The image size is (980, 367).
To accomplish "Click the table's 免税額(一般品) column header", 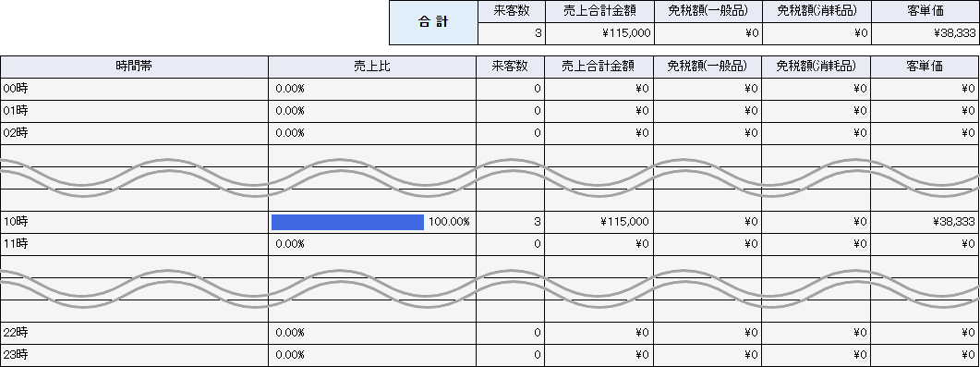I will pos(707,67).
